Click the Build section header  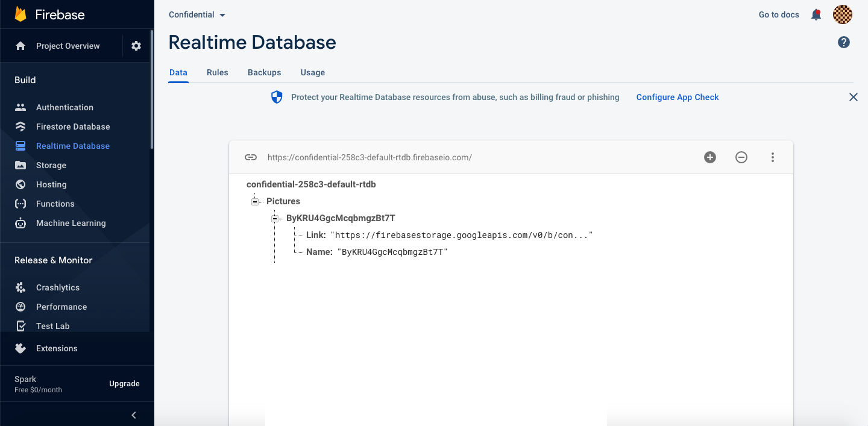[x=25, y=80]
